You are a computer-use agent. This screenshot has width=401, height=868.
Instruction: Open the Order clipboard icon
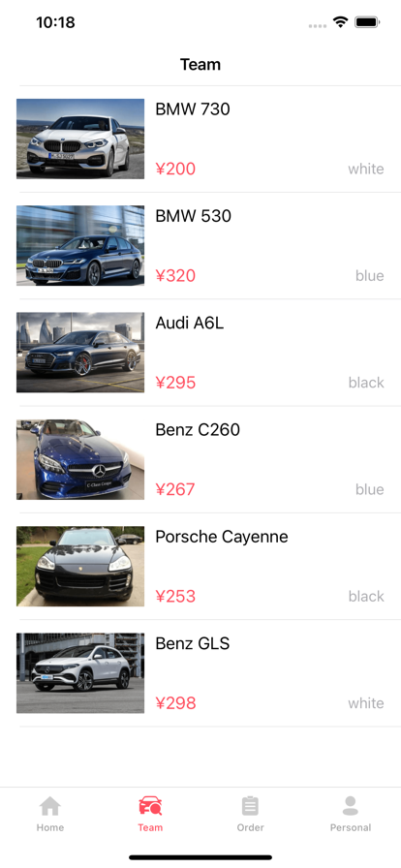[250, 806]
